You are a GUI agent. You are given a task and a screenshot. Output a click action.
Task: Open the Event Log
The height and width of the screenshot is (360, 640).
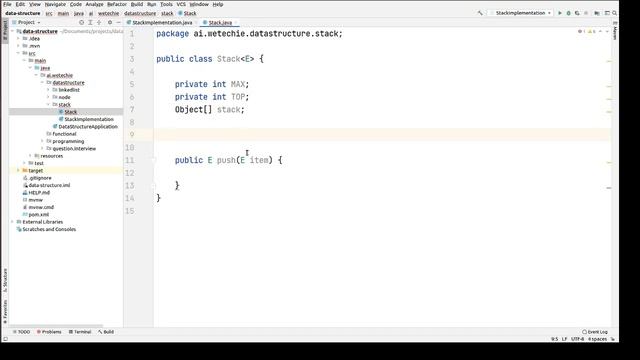point(595,332)
